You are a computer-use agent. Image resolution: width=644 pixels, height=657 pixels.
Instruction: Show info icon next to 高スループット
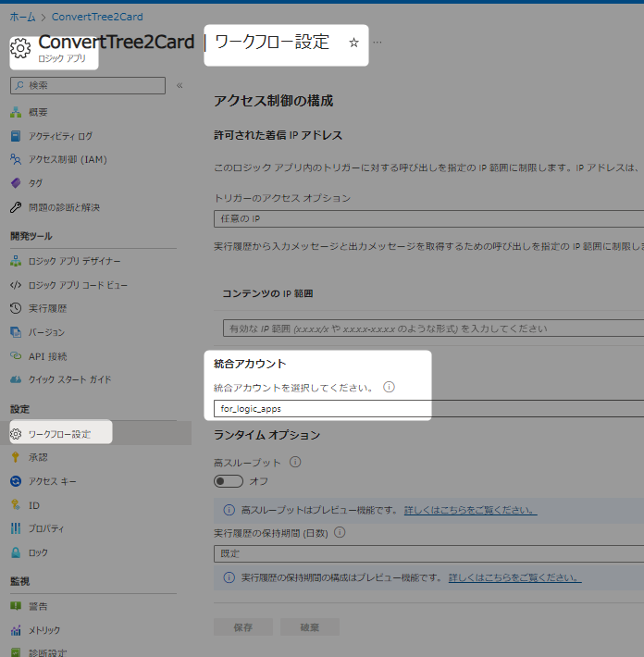tap(295, 462)
